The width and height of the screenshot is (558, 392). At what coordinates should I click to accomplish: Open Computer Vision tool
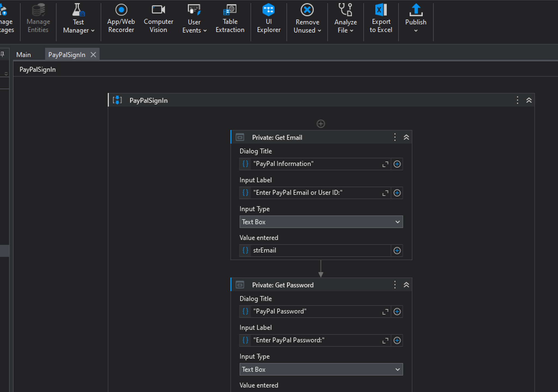click(158, 19)
